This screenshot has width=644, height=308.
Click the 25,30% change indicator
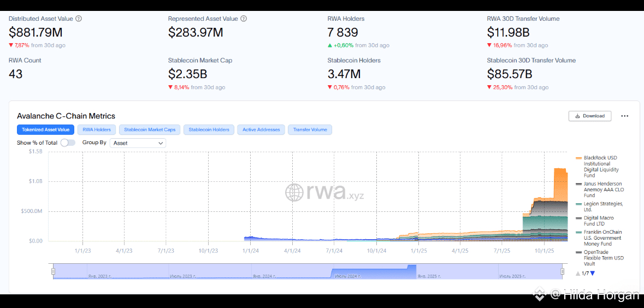(499, 87)
